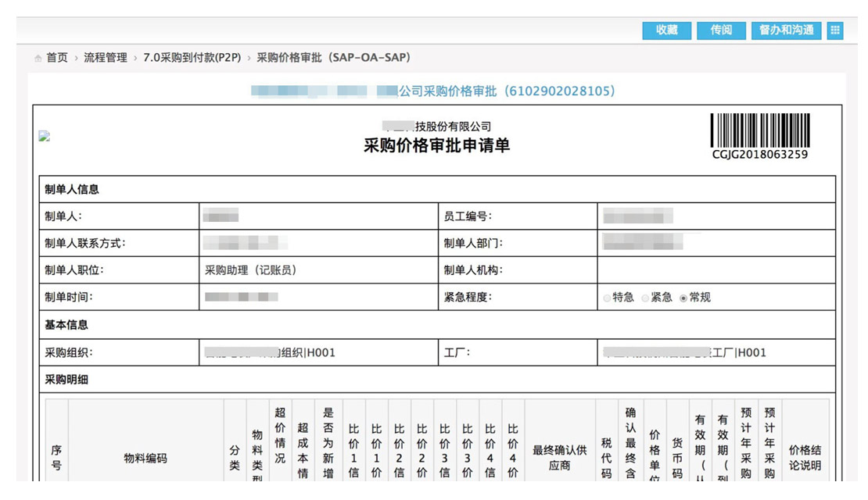This screenshot has height=500, width=868.
Task: Go to 首页 in the breadcrumb
Action: (57, 58)
